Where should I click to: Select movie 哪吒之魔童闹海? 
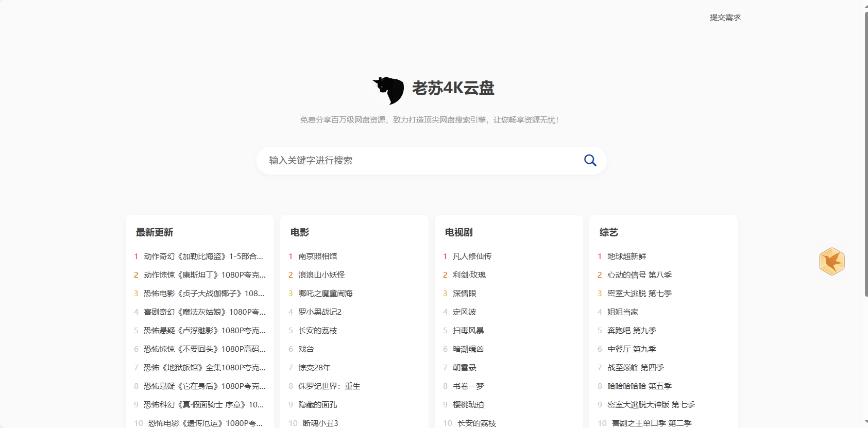[326, 293]
